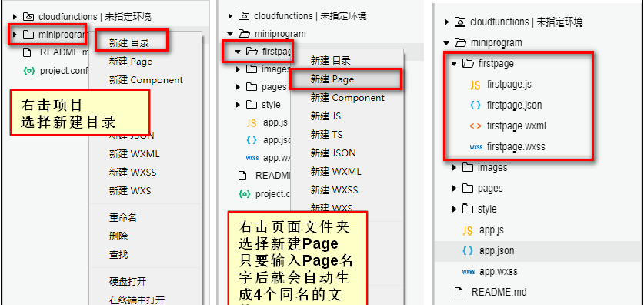
Task: Select 硬盘打开 in the left context menu
Action: click(127, 282)
